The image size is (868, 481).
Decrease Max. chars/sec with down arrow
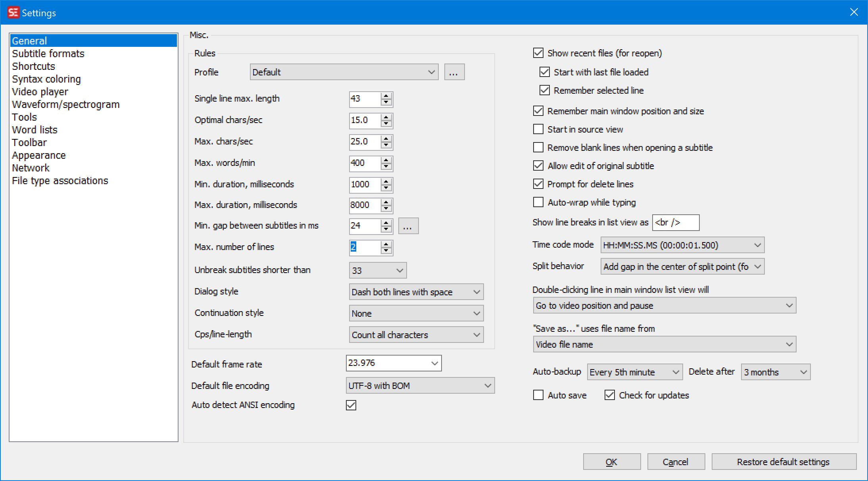point(386,145)
